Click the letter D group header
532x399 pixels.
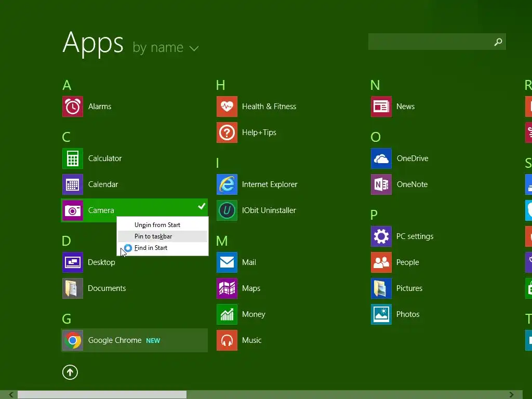click(x=66, y=241)
